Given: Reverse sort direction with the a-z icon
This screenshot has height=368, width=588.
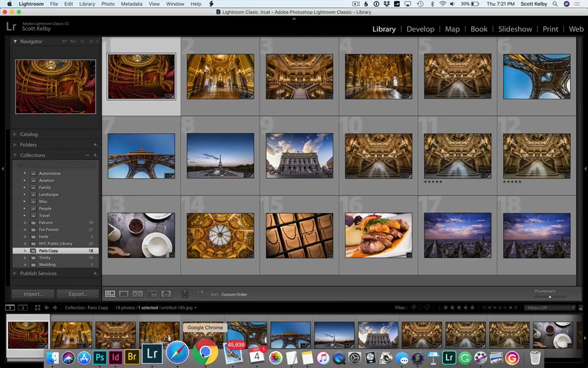Looking at the screenshot, I should tap(202, 294).
